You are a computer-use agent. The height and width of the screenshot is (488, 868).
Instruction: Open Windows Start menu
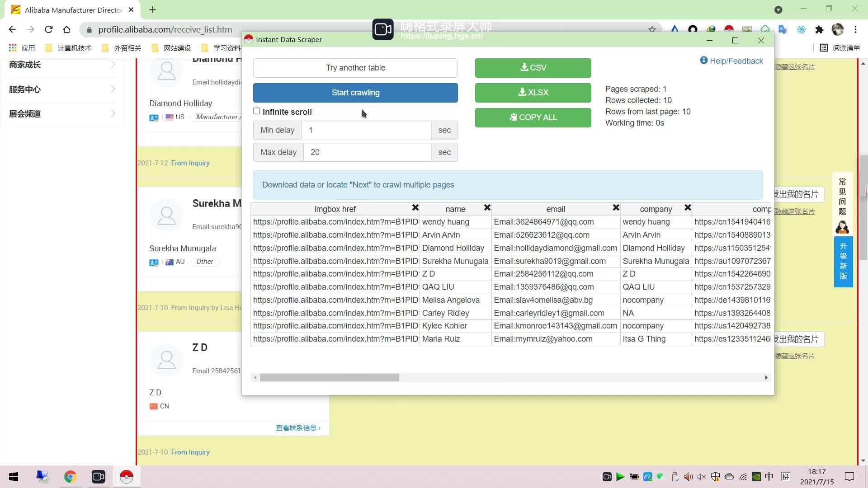[14, 477]
